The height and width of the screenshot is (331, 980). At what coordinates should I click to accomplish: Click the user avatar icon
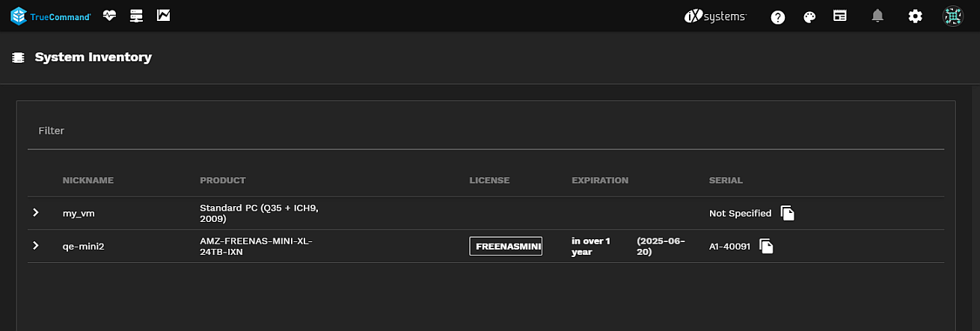953,16
